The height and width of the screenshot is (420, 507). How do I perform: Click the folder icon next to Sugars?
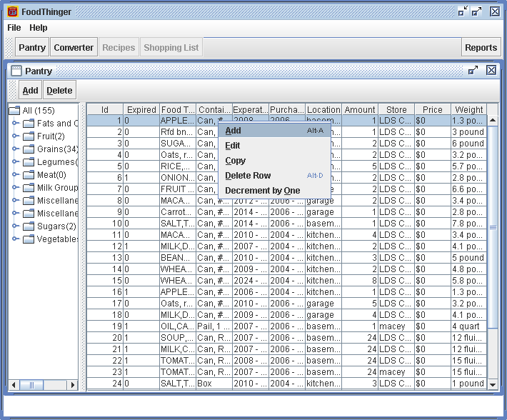coord(29,226)
